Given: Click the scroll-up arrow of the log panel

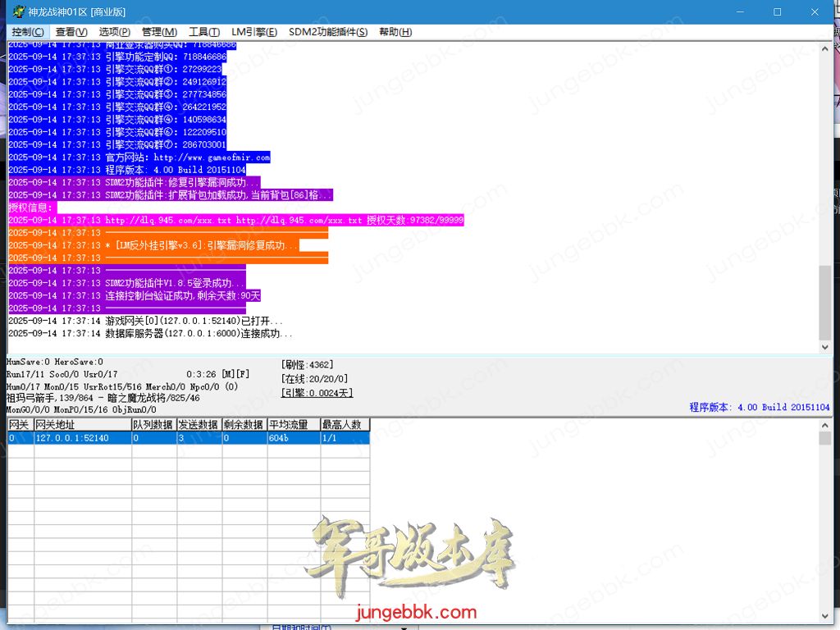Looking at the screenshot, I should (x=824, y=48).
